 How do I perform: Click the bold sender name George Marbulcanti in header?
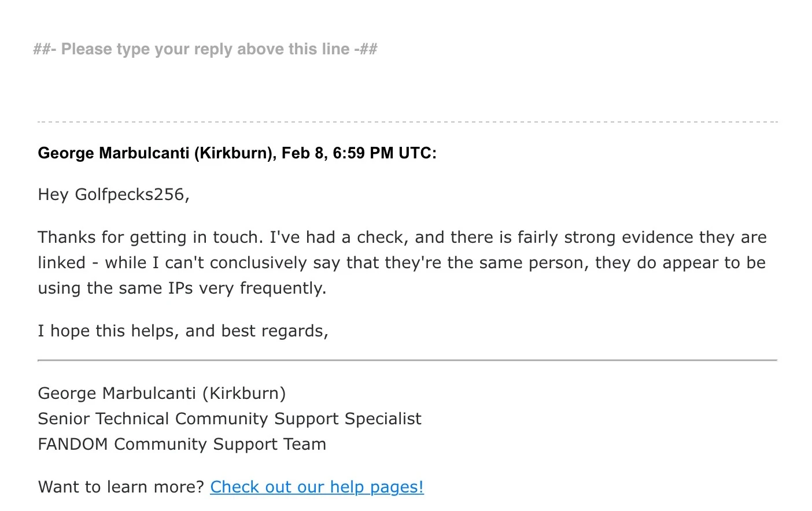coord(113,153)
